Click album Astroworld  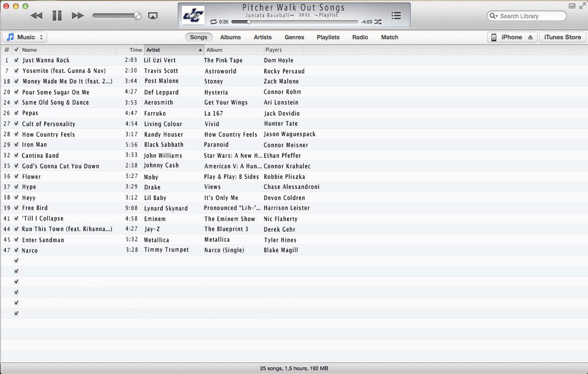pos(220,71)
